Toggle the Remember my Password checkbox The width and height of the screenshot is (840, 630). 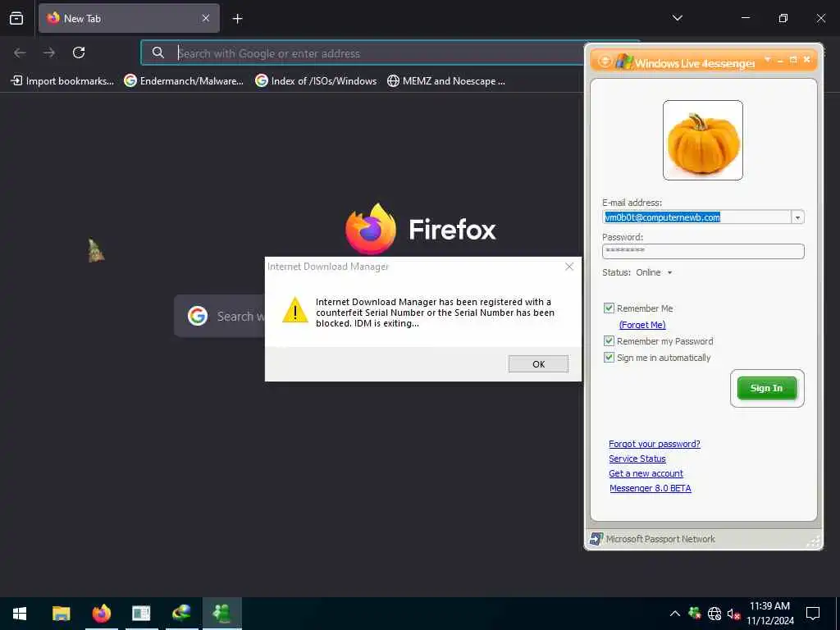click(609, 341)
